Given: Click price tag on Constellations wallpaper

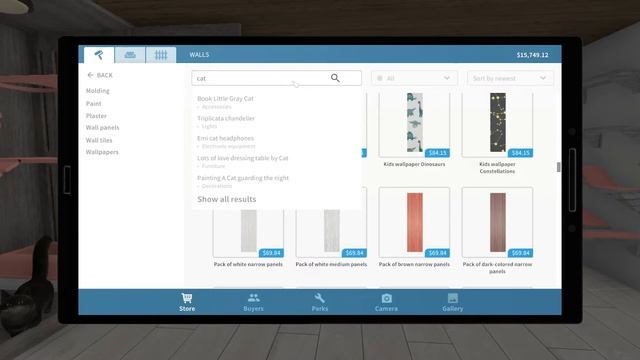Looking at the screenshot, I should 520,153.
